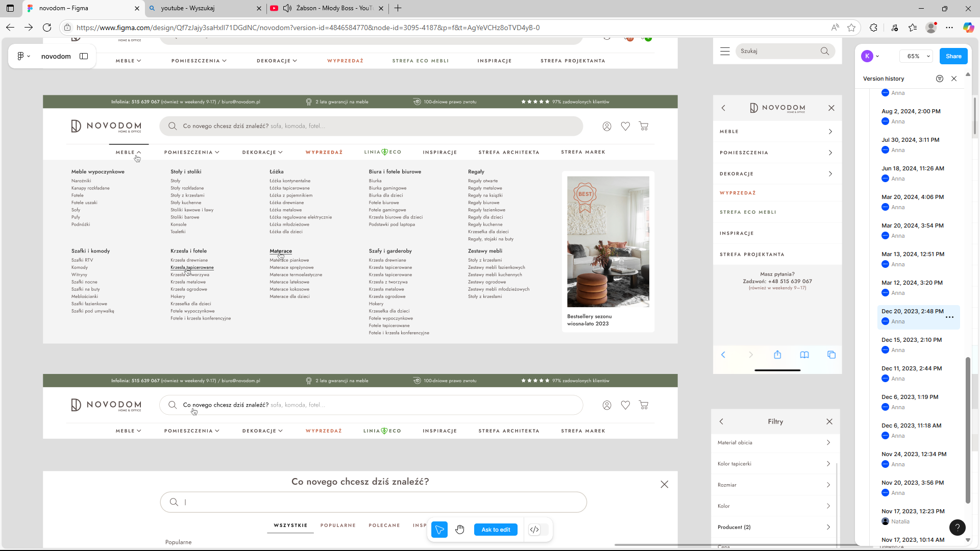
Task: Toggle the sidebar panel icon next to novodom
Action: point(84,56)
